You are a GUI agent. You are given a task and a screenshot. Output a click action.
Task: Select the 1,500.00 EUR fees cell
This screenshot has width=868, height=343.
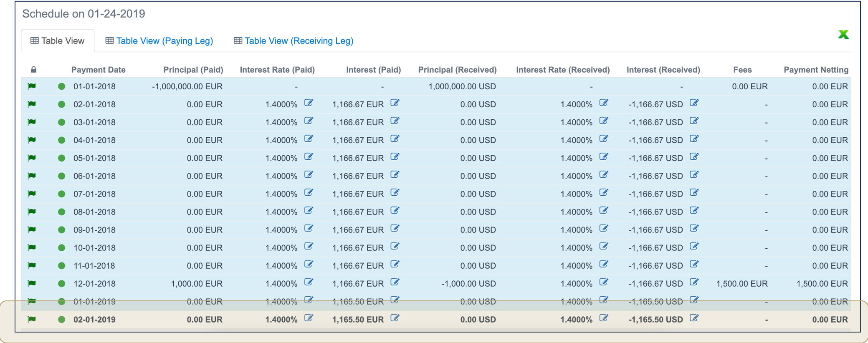742,284
